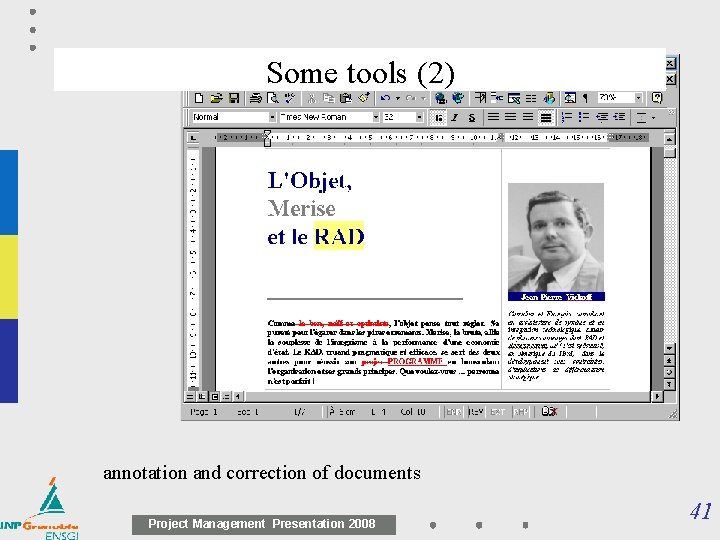Jump to next page browse button
The width and height of the screenshot is (720, 540).
[x=669, y=384]
